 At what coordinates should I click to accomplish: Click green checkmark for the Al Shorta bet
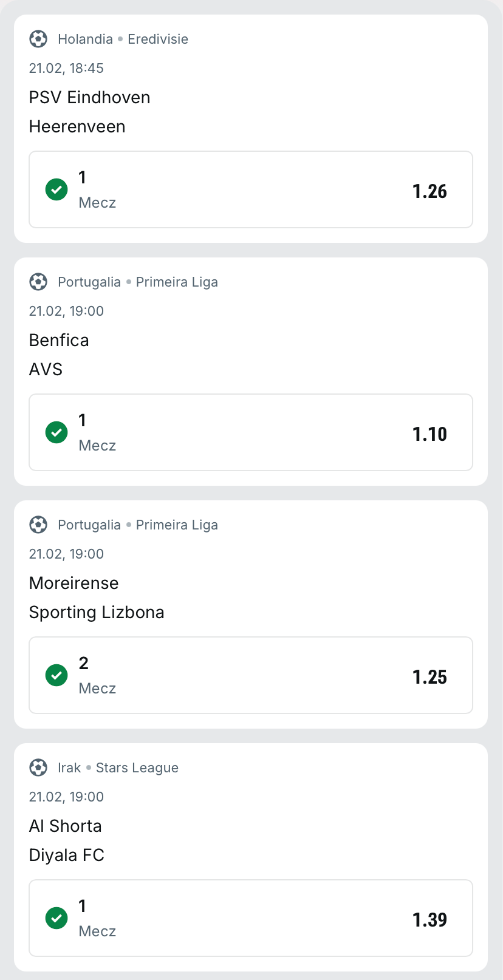coord(56,918)
